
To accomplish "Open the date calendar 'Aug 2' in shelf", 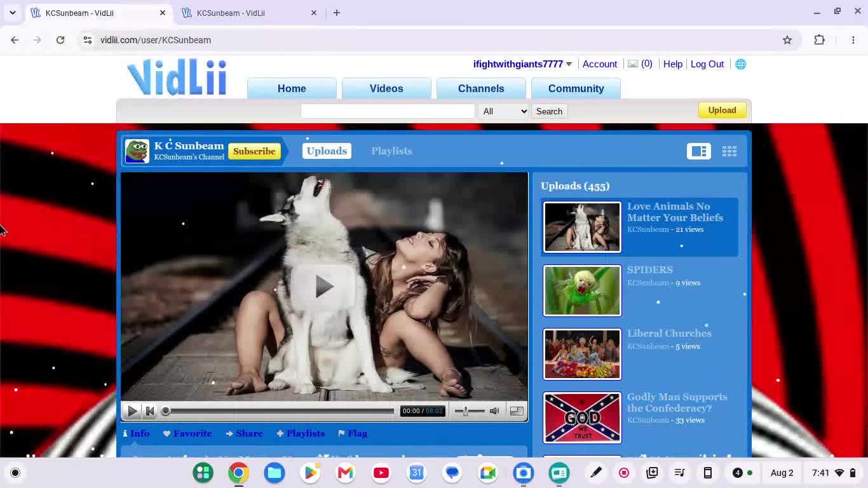I will pos(782,473).
